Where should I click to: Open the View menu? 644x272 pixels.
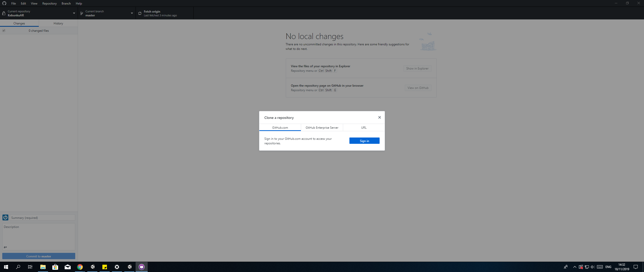tap(34, 3)
